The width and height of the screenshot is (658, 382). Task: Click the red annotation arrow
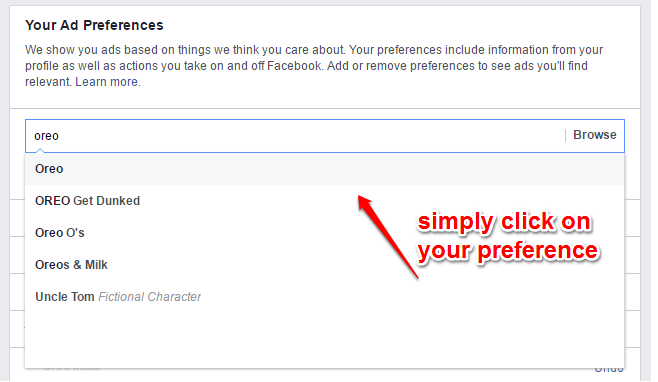point(388,236)
